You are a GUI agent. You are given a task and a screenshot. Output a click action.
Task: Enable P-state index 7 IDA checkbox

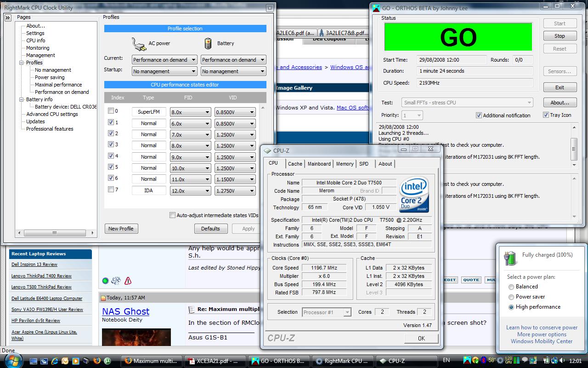[111, 189]
